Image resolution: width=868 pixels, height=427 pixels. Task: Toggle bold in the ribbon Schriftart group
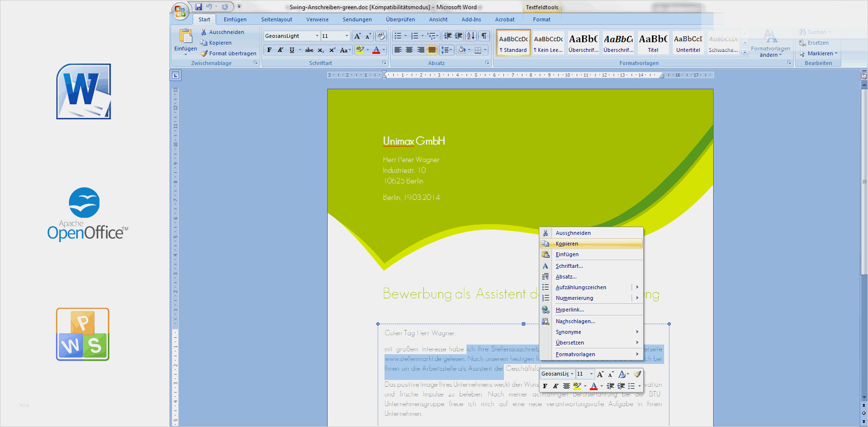[x=269, y=50]
